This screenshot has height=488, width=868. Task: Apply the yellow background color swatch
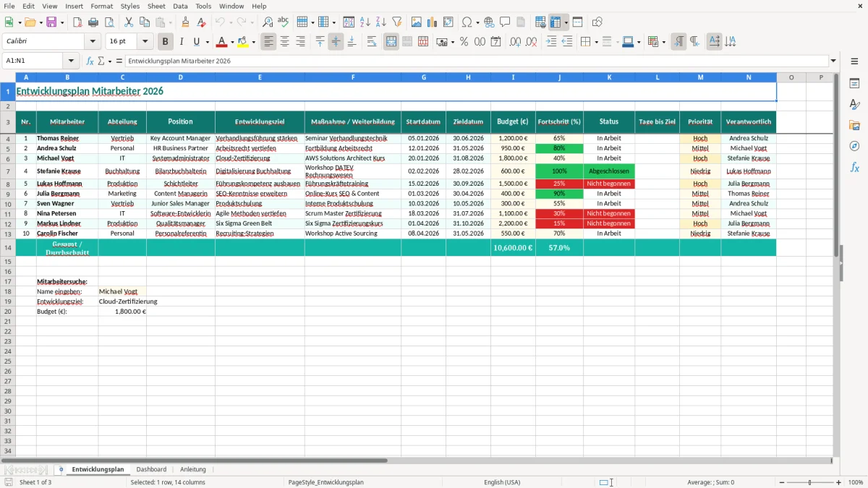coord(242,42)
